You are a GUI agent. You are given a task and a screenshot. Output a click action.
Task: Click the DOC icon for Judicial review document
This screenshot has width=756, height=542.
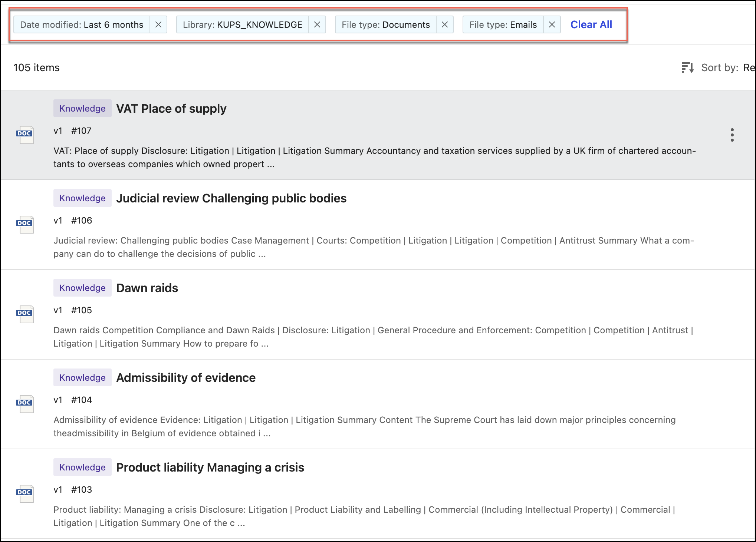(25, 225)
